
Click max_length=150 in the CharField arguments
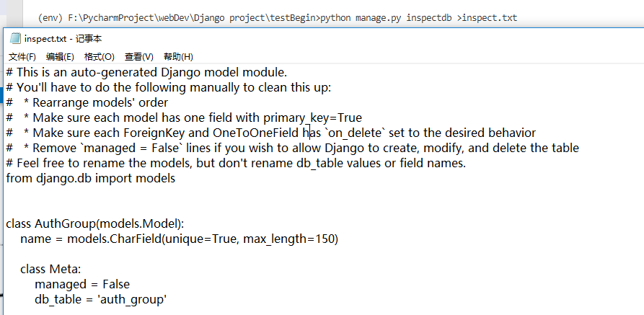(289, 239)
